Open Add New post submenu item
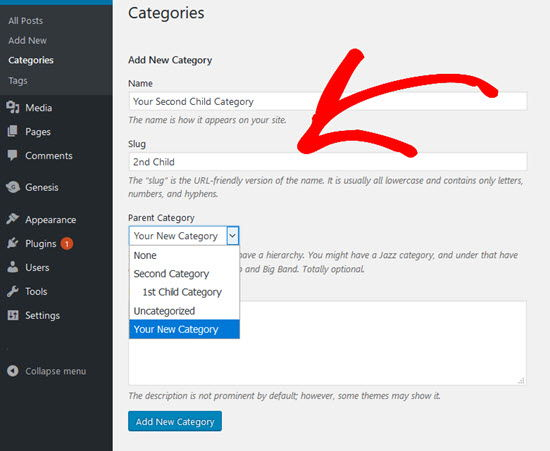The image size is (550, 451). coord(27,40)
